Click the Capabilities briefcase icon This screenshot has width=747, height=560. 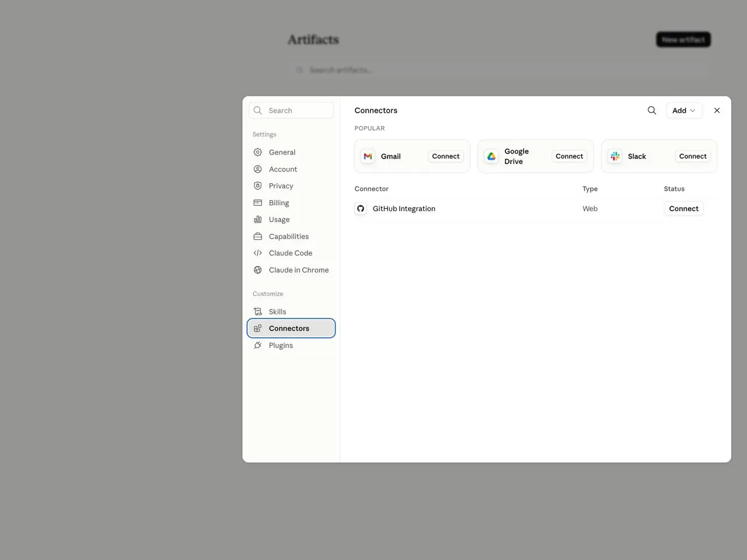click(258, 236)
